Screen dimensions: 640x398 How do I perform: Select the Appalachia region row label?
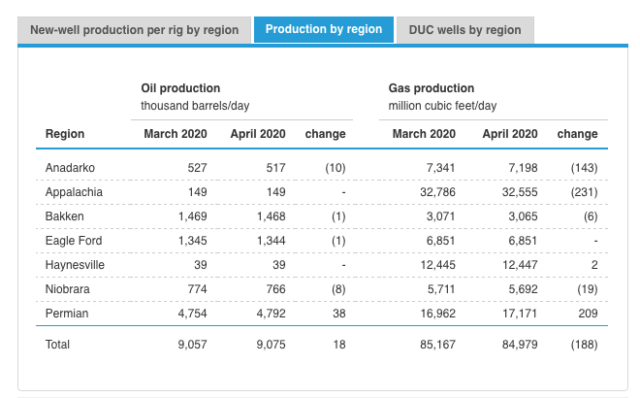74,192
